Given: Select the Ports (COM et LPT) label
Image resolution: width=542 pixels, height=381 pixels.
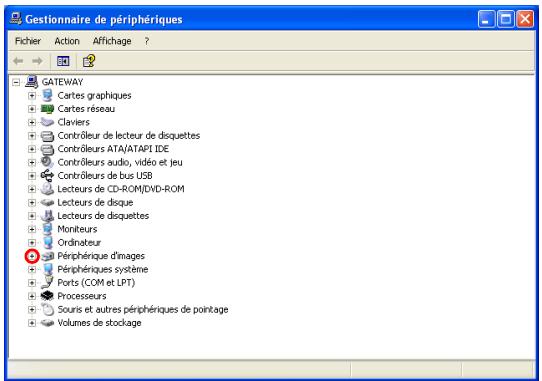Looking at the screenshot, I should point(96,282).
